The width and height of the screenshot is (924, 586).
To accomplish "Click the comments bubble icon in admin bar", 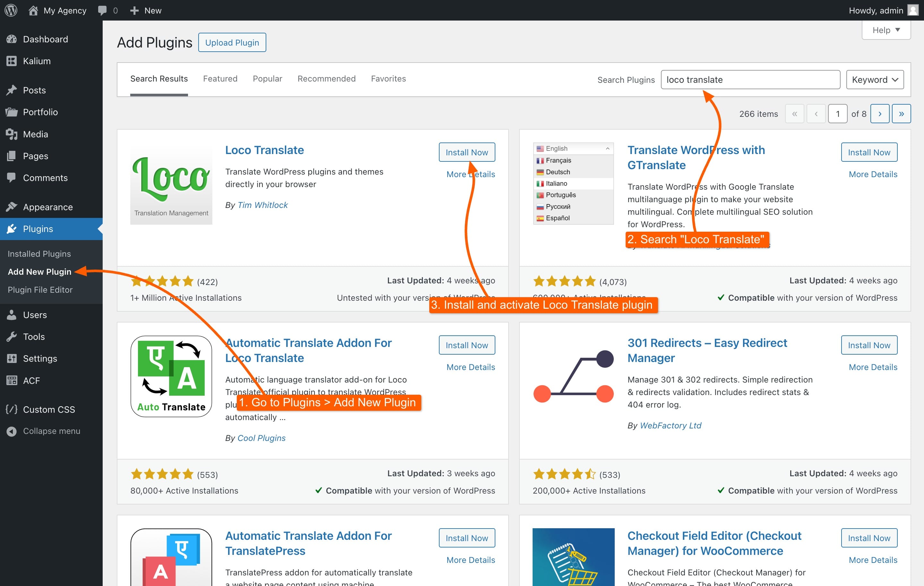I will coord(102,10).
